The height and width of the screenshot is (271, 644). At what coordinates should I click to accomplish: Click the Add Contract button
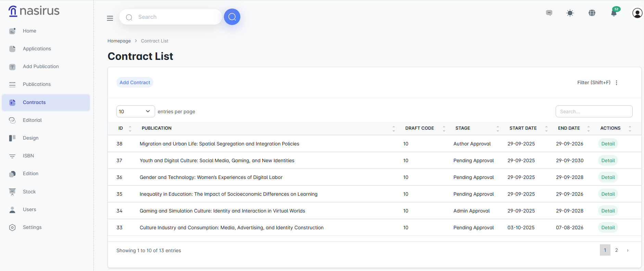coord(135,82)
